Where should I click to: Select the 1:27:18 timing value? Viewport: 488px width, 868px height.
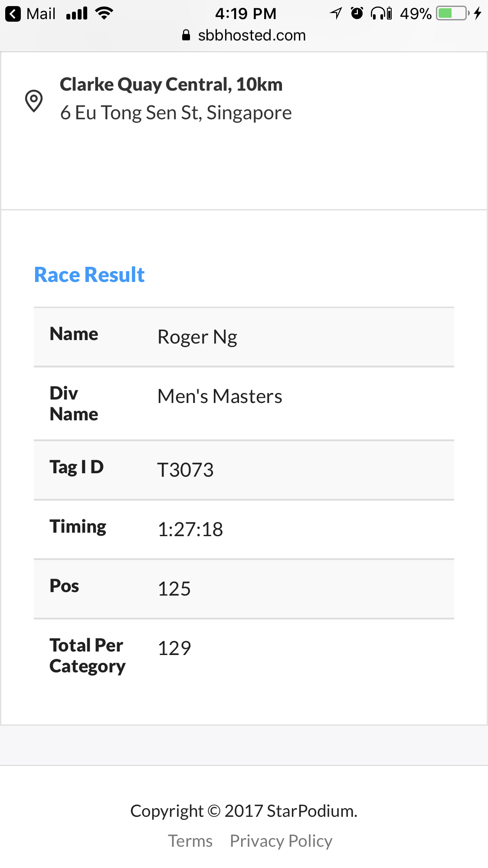coord(190,529)
